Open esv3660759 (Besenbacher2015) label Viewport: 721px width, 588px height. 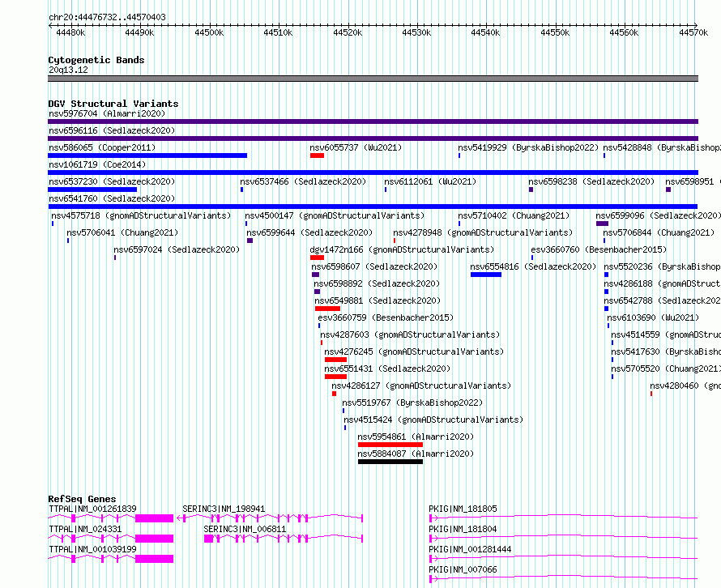(386, 317)
